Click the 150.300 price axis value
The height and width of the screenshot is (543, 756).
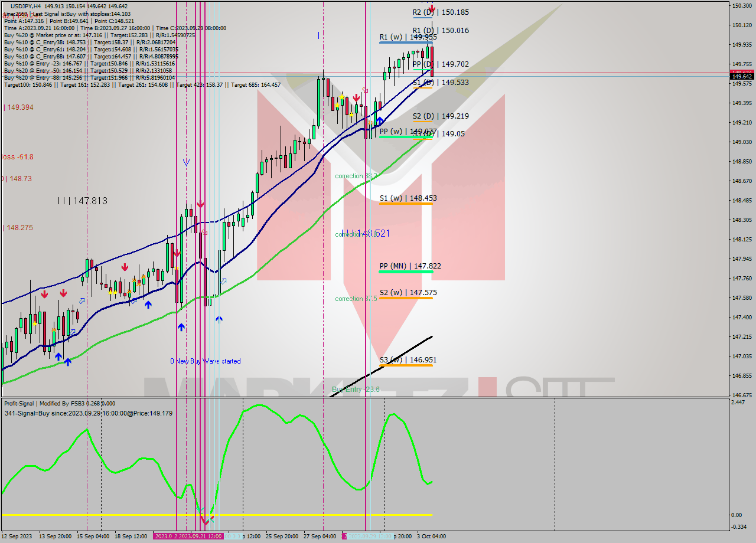click(x=742, y=5)
